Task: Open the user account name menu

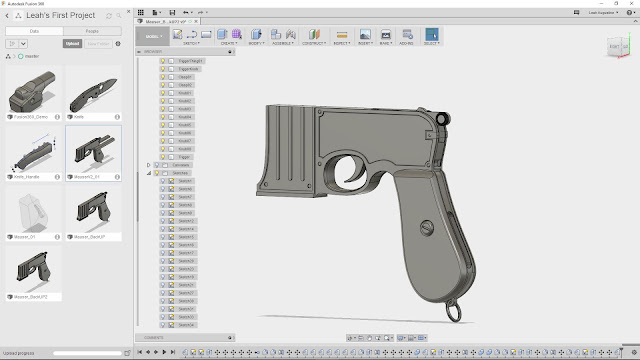Action: [603, 13]
